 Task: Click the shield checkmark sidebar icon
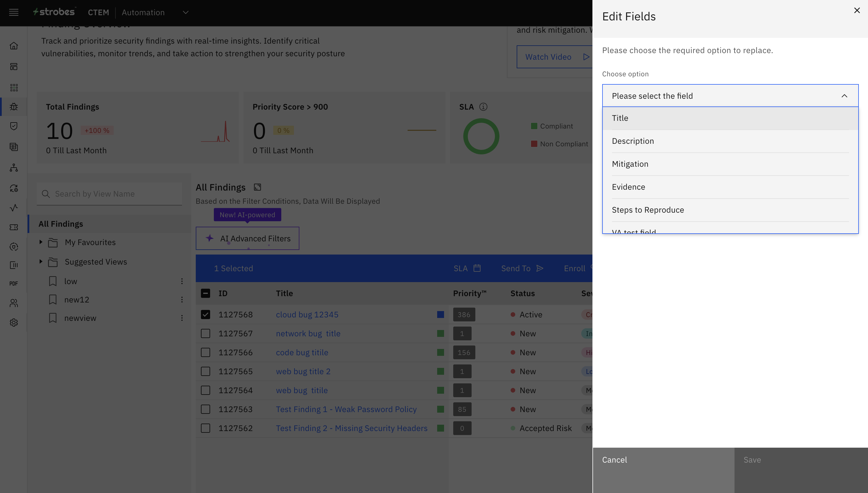click(14, 126)
